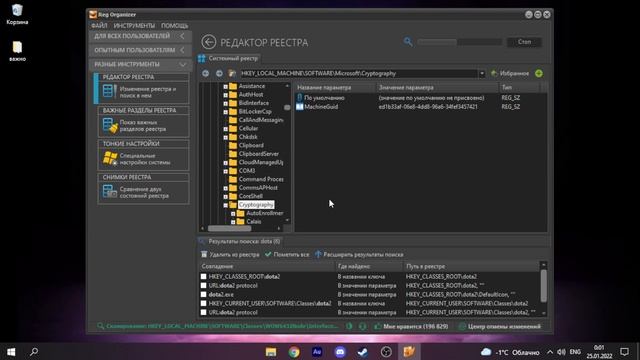Check the last URL:dota2 protocol result
The height and width of the screenshot is (360, 640).
click(204, 313)
